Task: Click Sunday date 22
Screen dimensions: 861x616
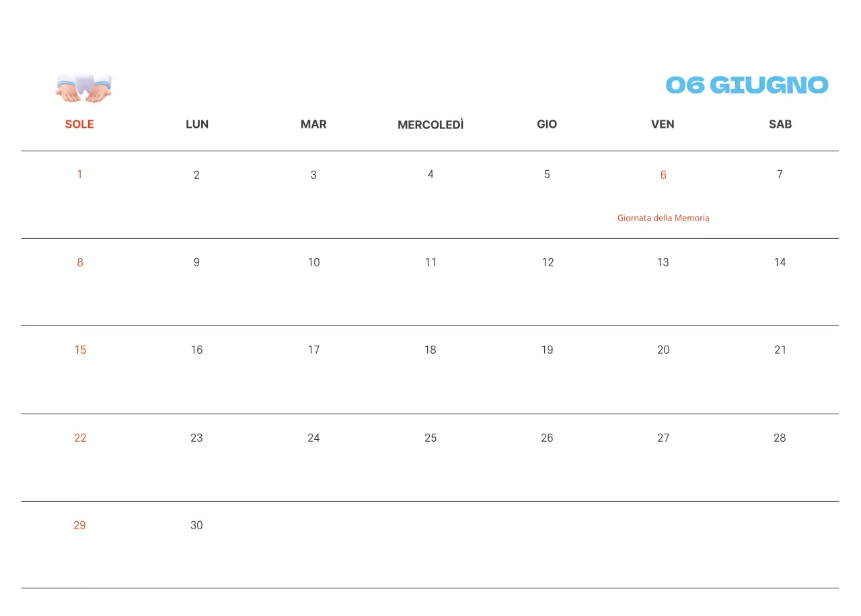Action: coord(80,438)
